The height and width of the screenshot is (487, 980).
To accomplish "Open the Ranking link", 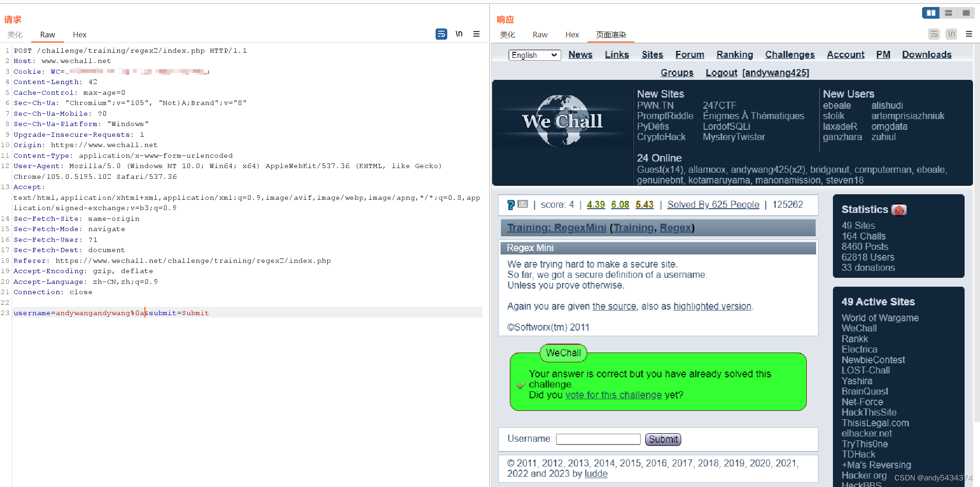I will pyautogui.click(x=735, y=55).
